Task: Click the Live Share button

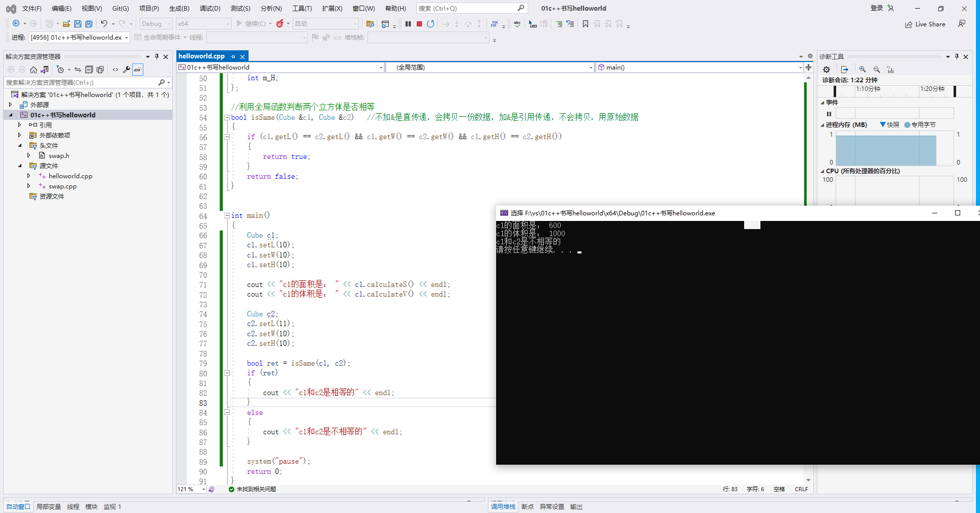Action: click(x=925, y=24)
